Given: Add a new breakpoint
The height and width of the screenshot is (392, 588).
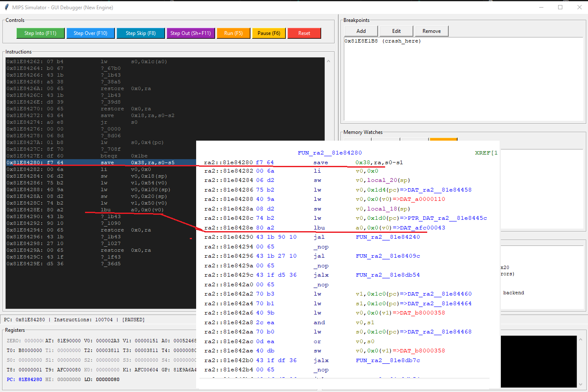Looking at the screenshot, I should [x=361, y=31].
